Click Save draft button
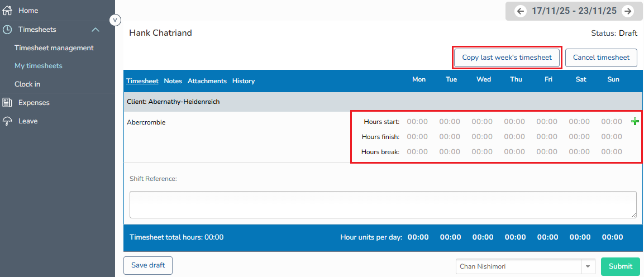Screen dimensions: 644x277 point(148,265)
